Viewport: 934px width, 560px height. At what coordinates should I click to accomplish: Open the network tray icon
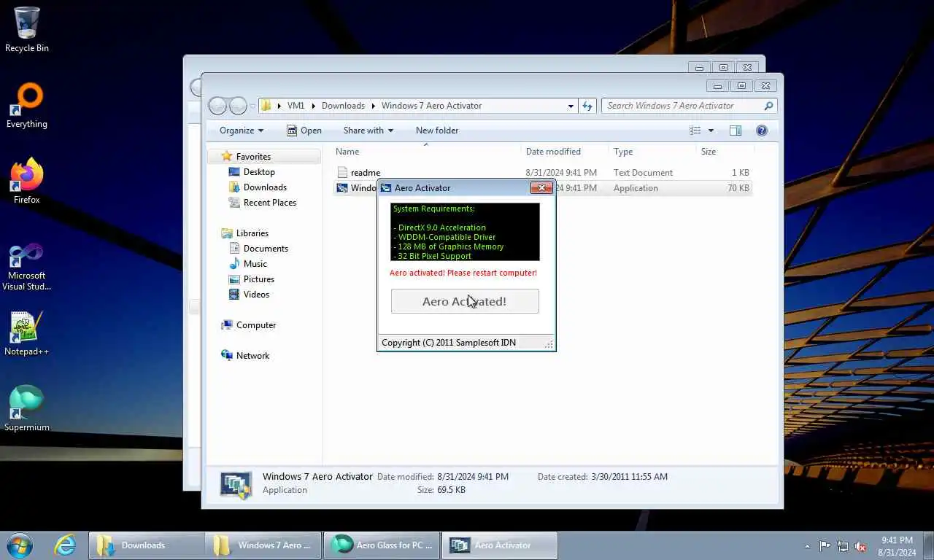[843, 545]
